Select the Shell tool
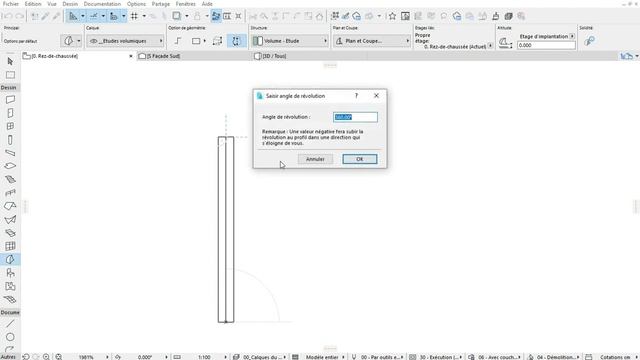This screenshot has height=360, width=640. pos(10,220)
